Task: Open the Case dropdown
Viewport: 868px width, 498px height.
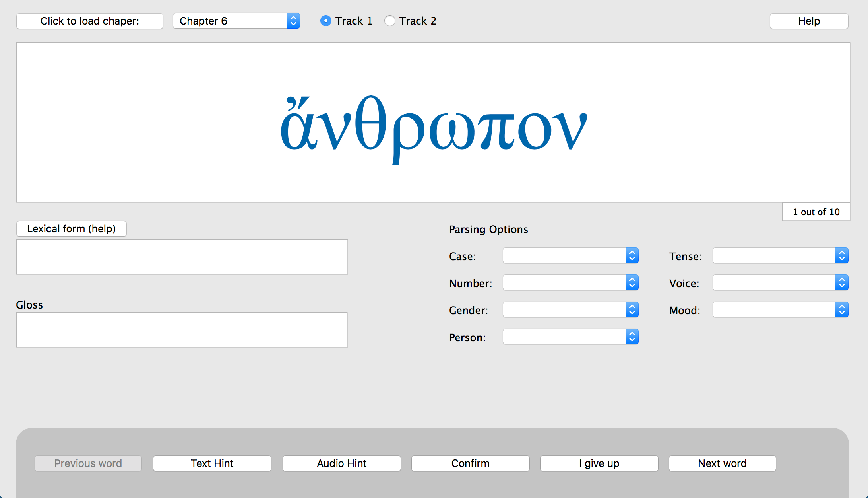Action: click(570, 256)
